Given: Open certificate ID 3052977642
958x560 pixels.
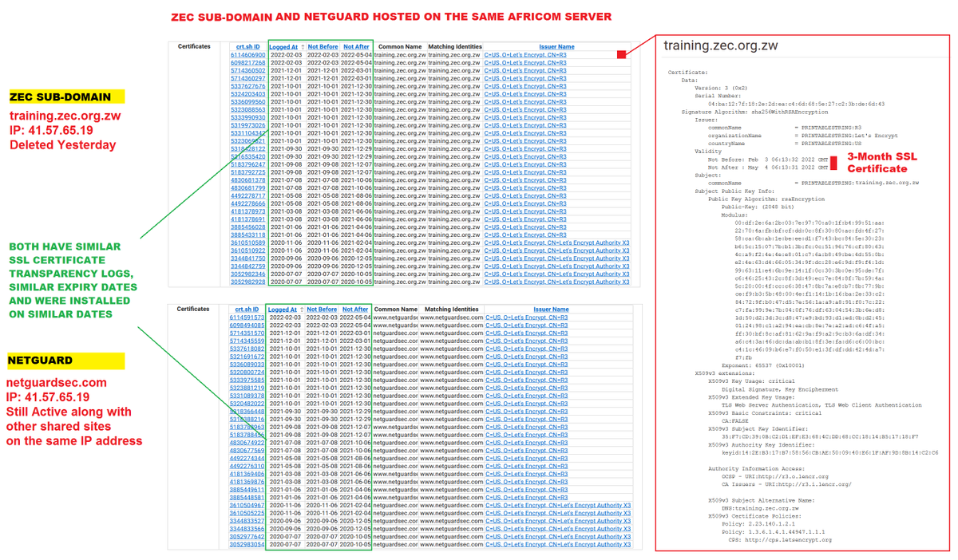Looking at the screenshot, I should 247,536.
